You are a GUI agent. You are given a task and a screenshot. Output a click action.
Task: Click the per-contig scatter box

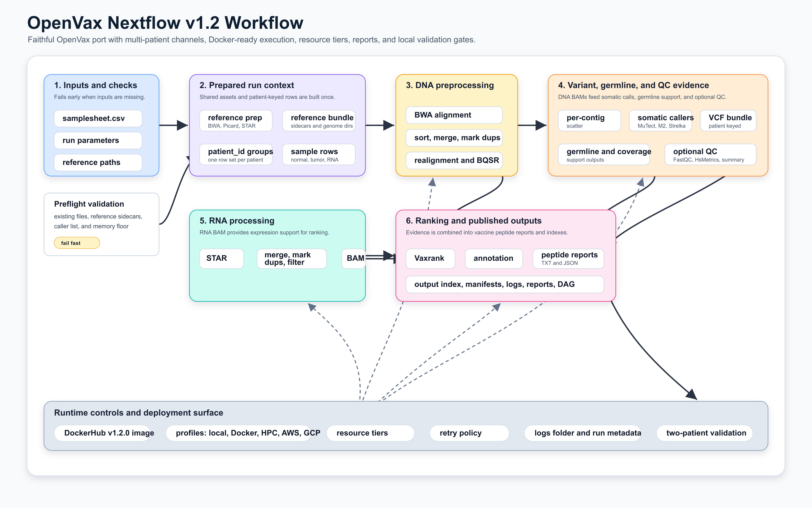point(590,121)
